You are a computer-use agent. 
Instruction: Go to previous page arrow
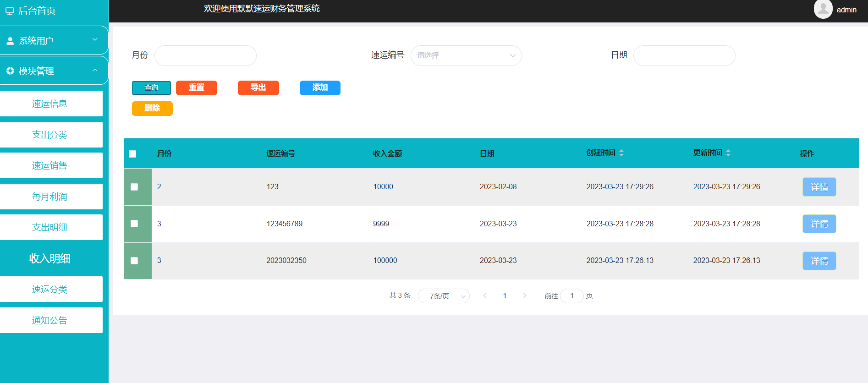click(x=485, y=295)
